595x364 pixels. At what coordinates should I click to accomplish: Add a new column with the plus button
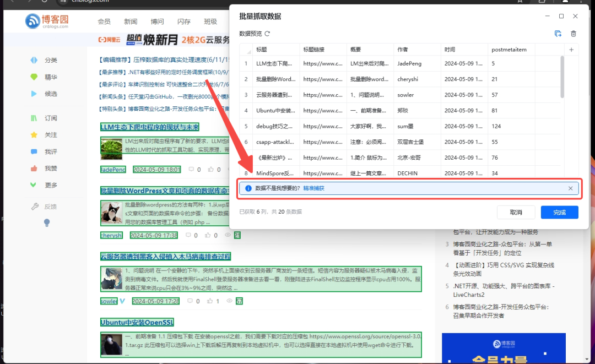571,49
